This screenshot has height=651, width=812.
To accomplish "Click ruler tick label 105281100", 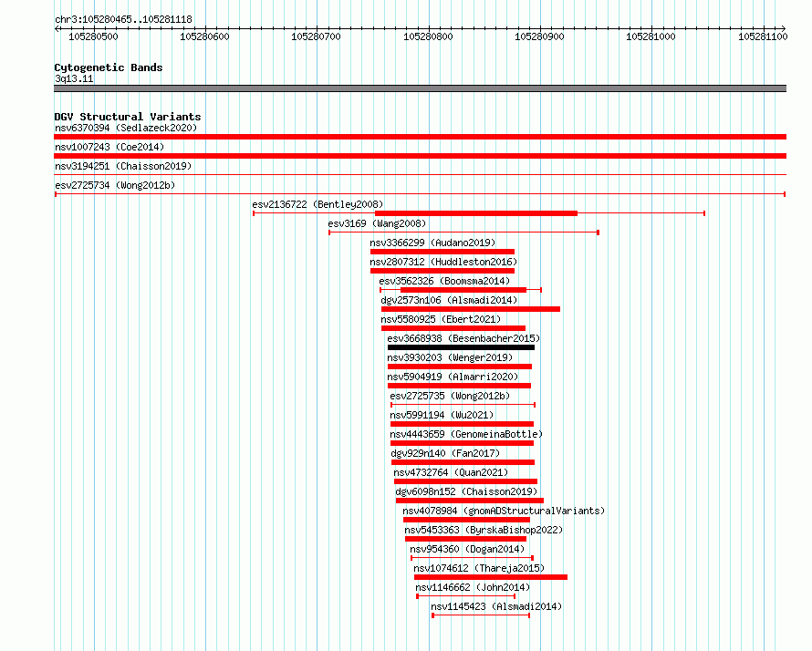I will tap(763, 36).
